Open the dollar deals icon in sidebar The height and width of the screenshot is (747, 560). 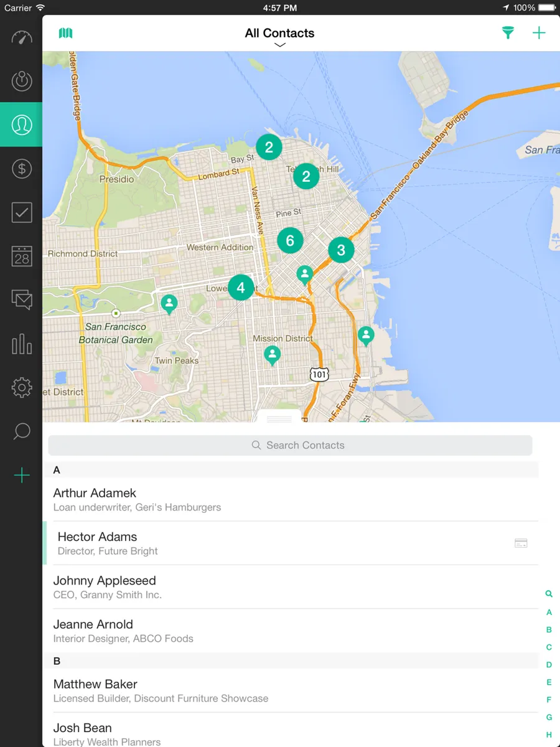coord(21,168)
